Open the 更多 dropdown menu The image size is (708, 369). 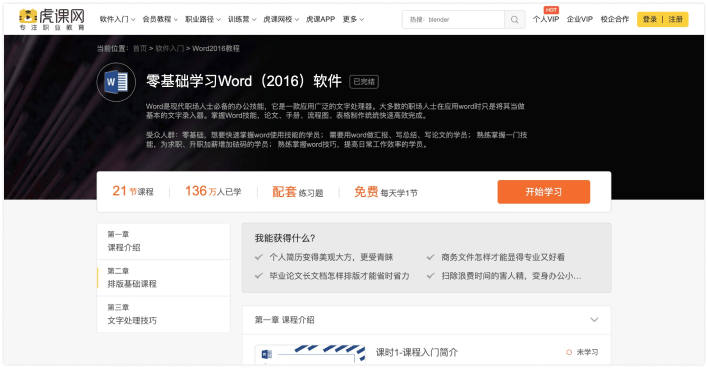pyautogui.click(x=353, y=19)
